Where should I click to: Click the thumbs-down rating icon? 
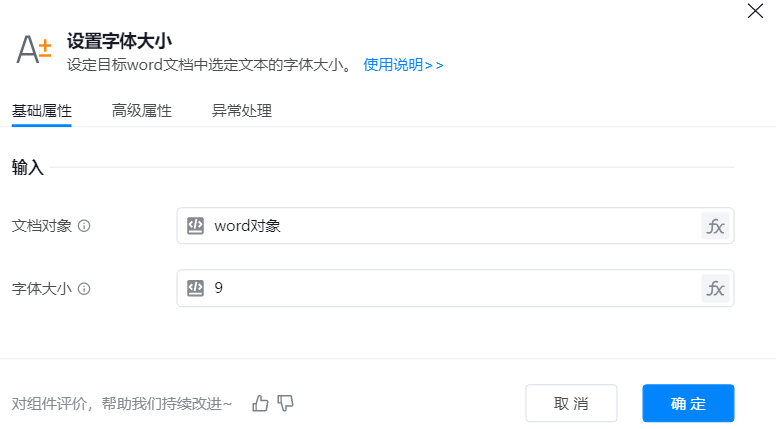coord(286,403)
